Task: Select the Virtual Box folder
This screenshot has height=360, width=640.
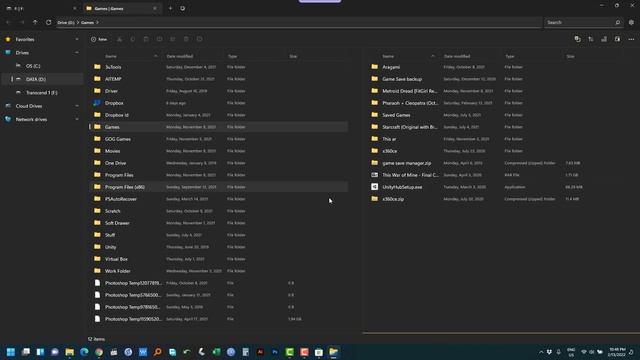Action: (218, 259)
